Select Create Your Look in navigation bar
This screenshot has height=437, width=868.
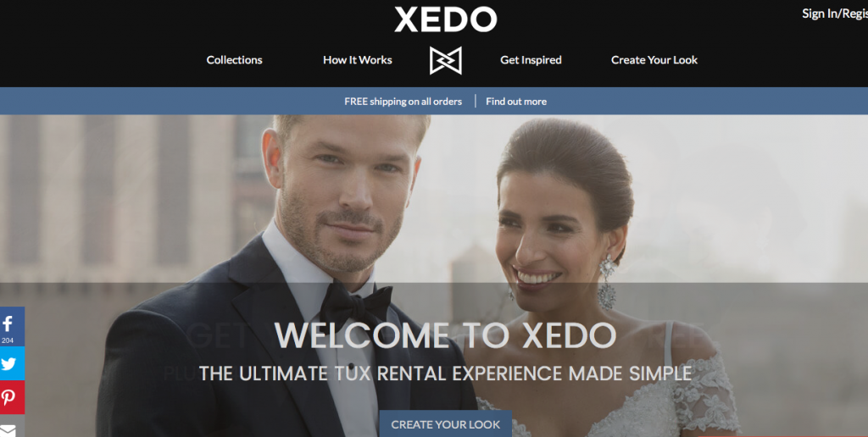pyautogui.click(x=654, y=60)
